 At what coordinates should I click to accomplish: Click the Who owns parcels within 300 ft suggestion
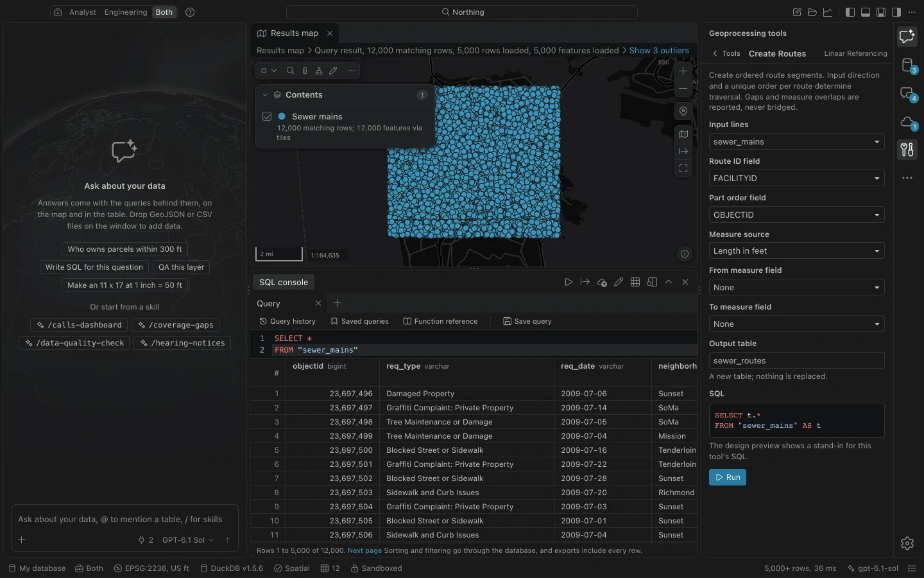(x=125, y=249)
